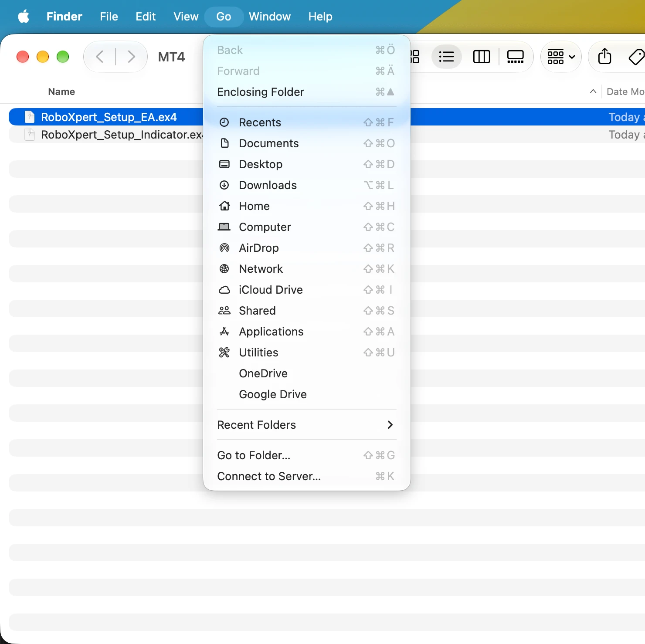
Task: Switch to list view icon
Action: pos(446,57)
